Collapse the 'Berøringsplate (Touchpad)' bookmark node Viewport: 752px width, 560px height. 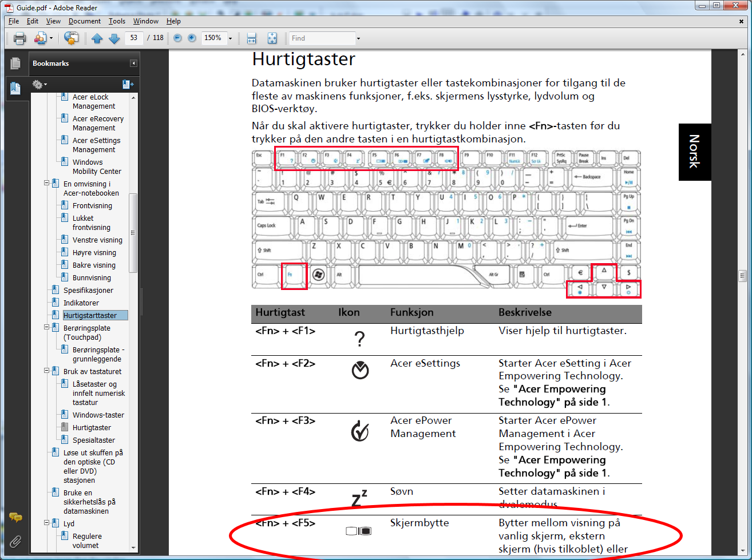point(47,328)
